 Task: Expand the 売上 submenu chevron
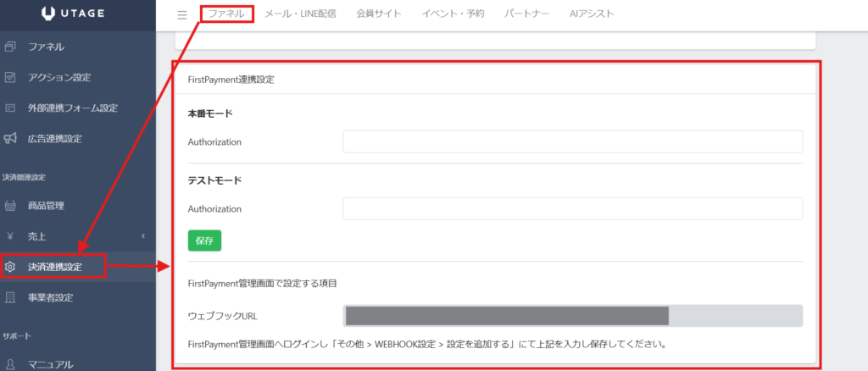click(x=142, y=236)
